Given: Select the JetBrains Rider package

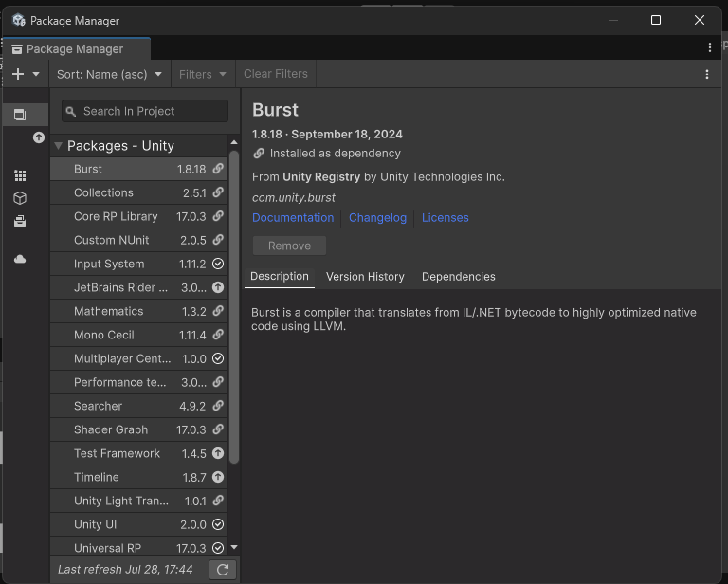Looking at the screenshot, I should [138, 287].
